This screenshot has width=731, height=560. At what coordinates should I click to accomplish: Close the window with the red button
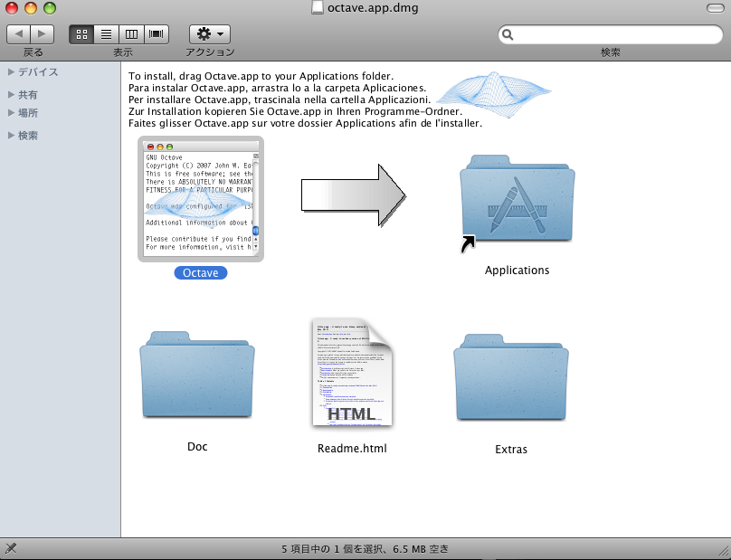tap(11, 8)
